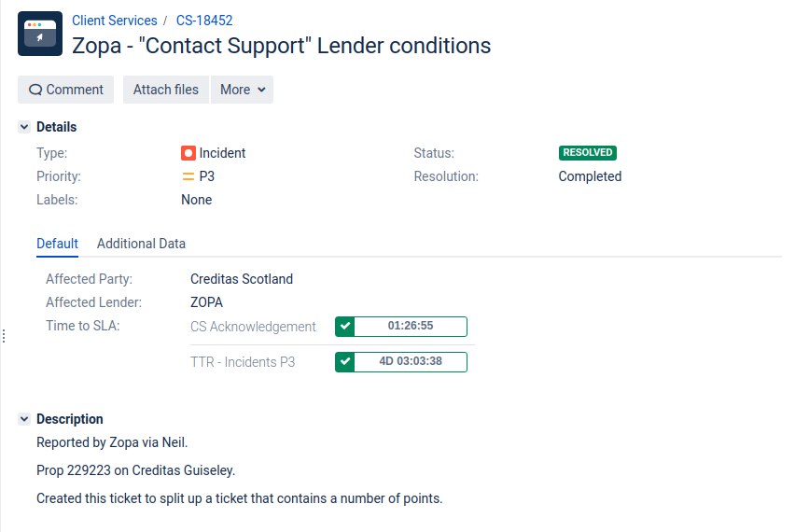Select the Default tab

tap(57, 244)
